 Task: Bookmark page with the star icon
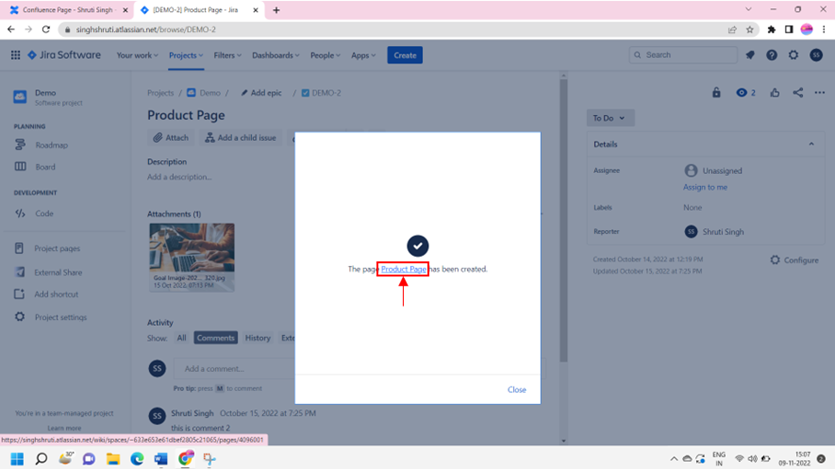750,29
